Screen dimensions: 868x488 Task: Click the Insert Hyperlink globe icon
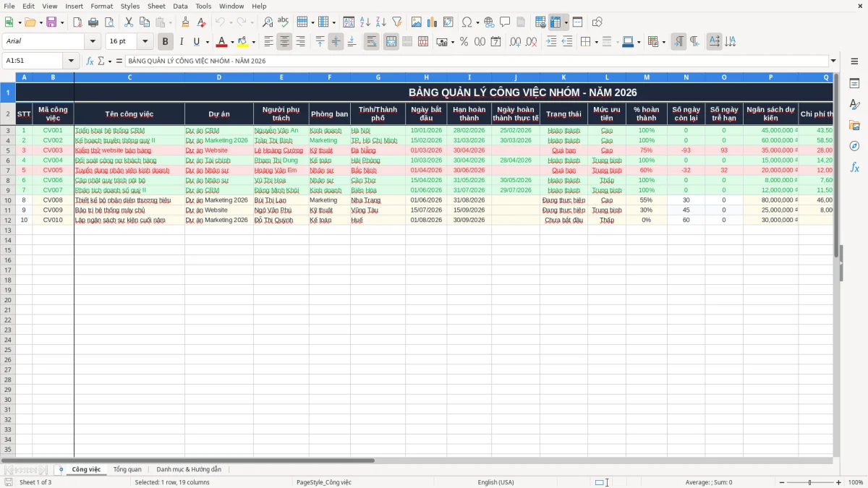[489, 22]
